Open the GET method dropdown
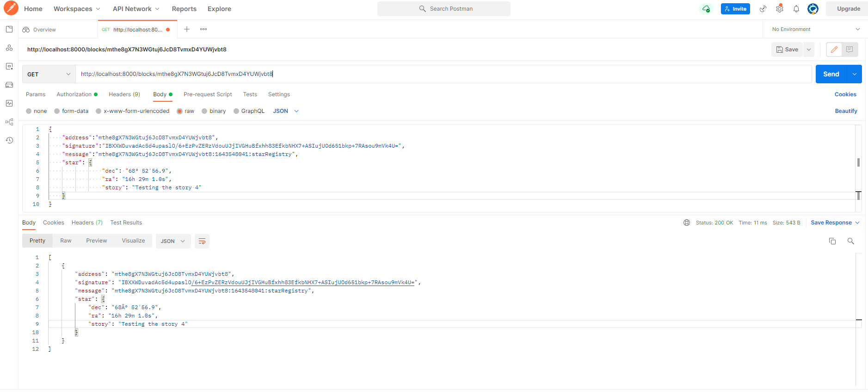Viewport: 868px width, 392px height. coord(49,74)
